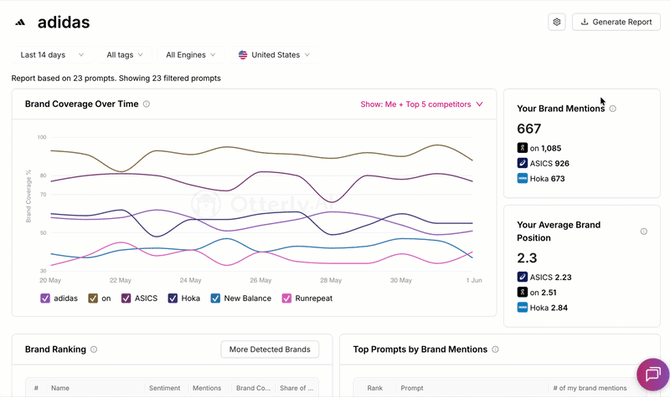Click the 24 May label on chart axis
Viewport: 670px width, 397px height.
coord(190,280)
